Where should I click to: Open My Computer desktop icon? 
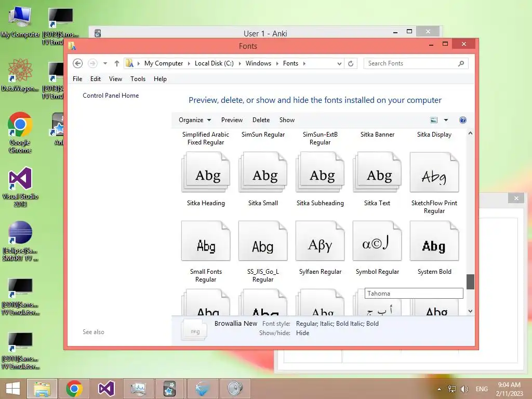pos(20,22)
